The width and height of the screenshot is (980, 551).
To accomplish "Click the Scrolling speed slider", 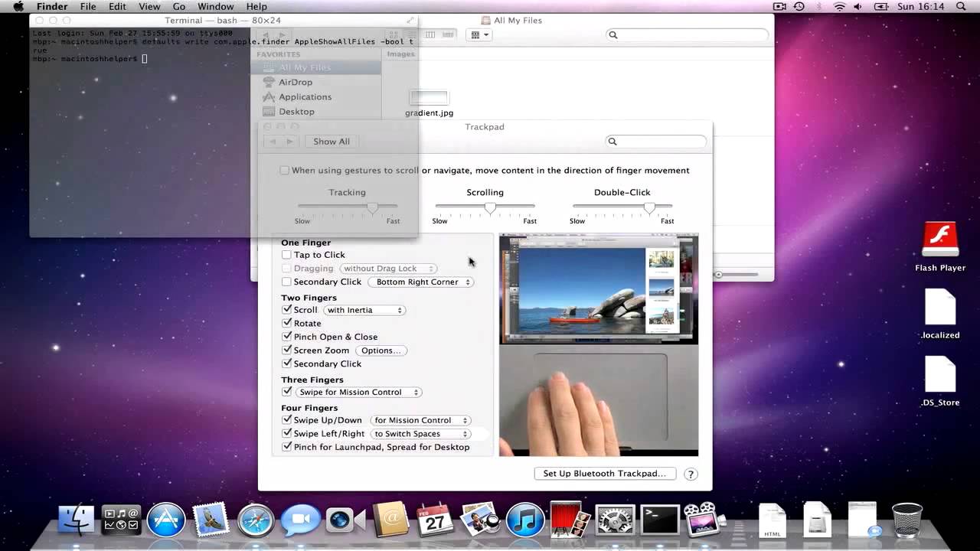I will [485, 207].
